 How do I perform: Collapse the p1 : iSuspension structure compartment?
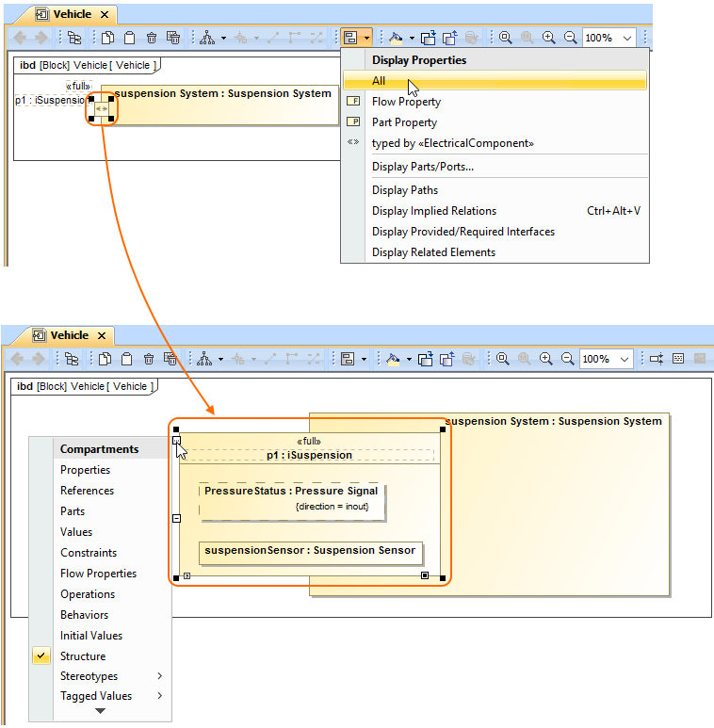(176, 518)
